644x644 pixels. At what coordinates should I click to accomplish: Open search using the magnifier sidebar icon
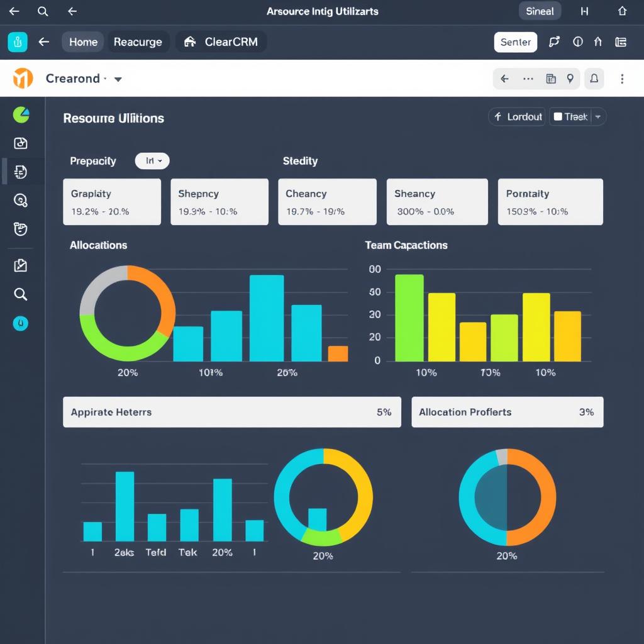pos(21,294)
